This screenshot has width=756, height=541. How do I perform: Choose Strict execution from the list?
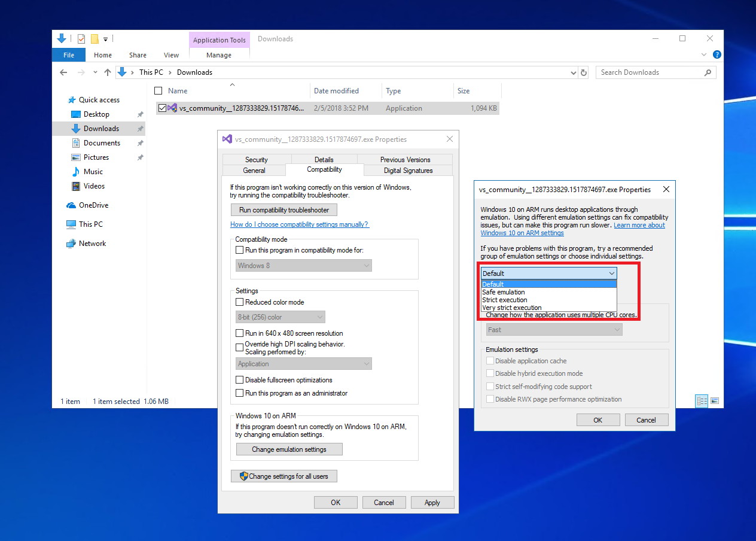tap(548, 300)
